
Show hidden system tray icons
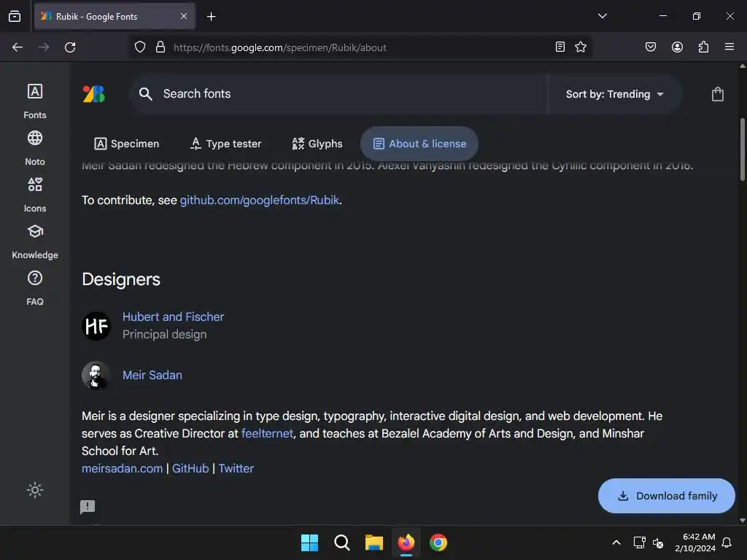616,542
